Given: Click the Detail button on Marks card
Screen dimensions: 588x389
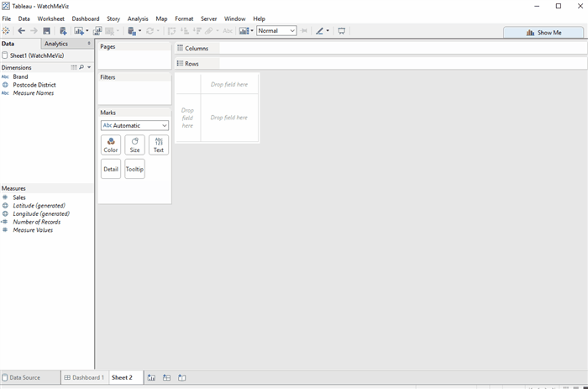Looking at the screenshot, I should click(x=111, y=169).
